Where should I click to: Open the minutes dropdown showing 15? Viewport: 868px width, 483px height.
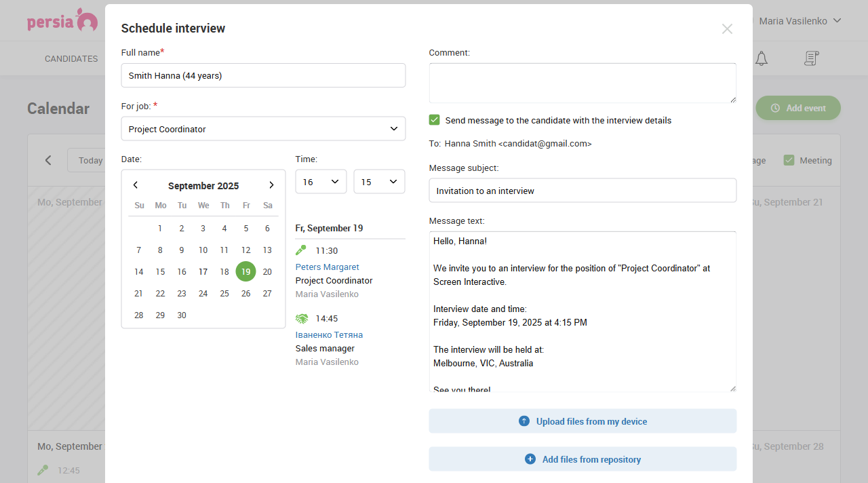tap(379, 181)
